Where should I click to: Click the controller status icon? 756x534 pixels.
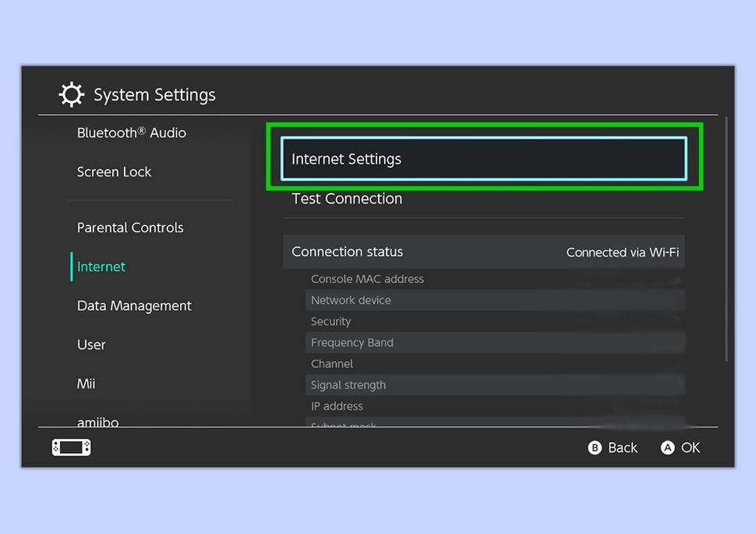[x=70, y=447]
